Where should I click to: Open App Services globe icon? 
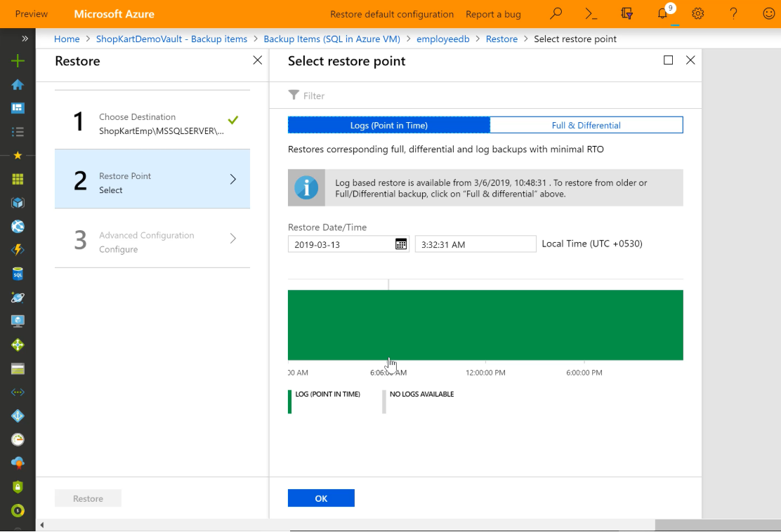point(18,227)
